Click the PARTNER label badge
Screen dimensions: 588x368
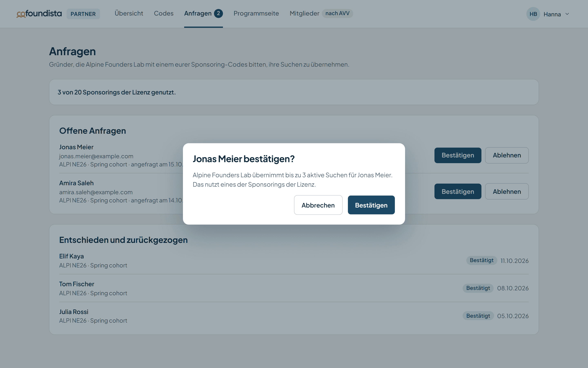click(83, 14)
